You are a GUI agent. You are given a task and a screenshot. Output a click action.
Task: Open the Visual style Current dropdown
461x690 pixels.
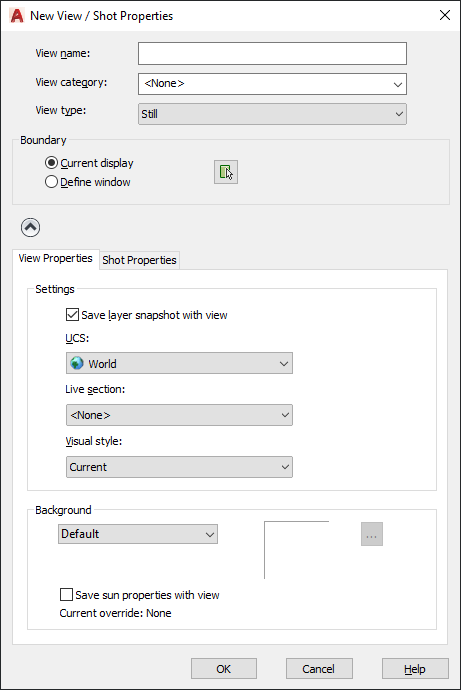point(179,467)
